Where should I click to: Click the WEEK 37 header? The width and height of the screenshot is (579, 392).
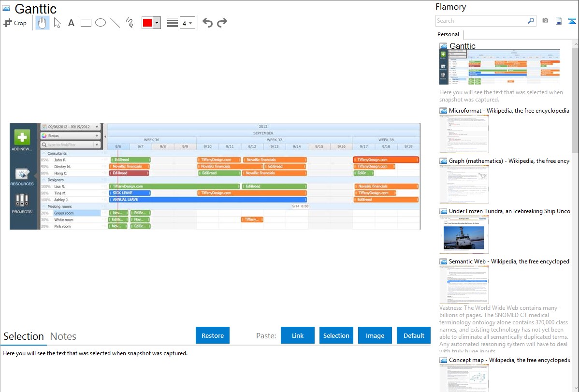(275, 140)
